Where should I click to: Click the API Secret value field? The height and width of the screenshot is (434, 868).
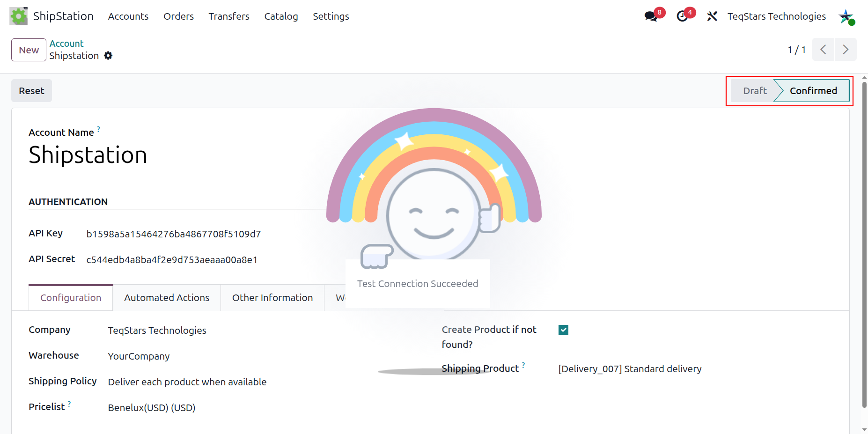coord(172,260)
